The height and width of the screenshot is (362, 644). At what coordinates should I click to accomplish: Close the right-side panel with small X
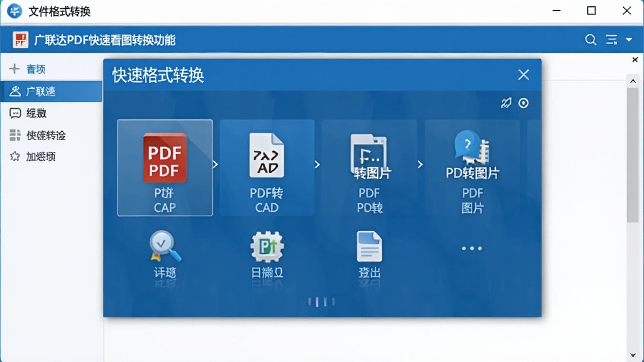pos(635,60)
